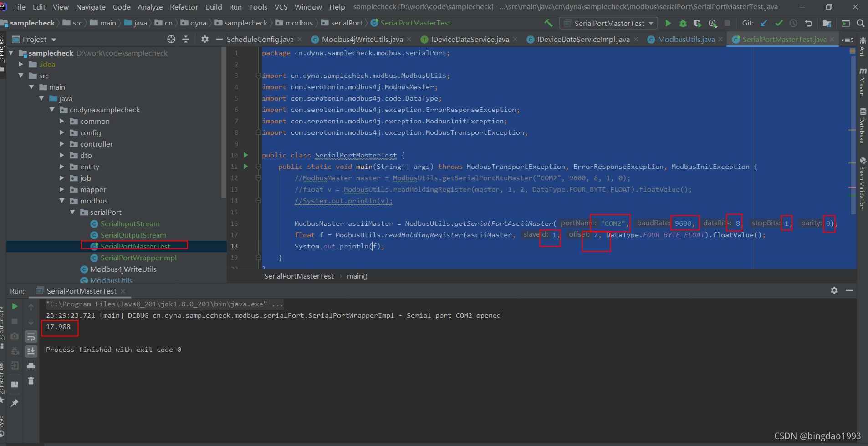Open Search Everywhere magnifier icon
The width and height of the screenshot is (868, 446).
coord(861,23)
